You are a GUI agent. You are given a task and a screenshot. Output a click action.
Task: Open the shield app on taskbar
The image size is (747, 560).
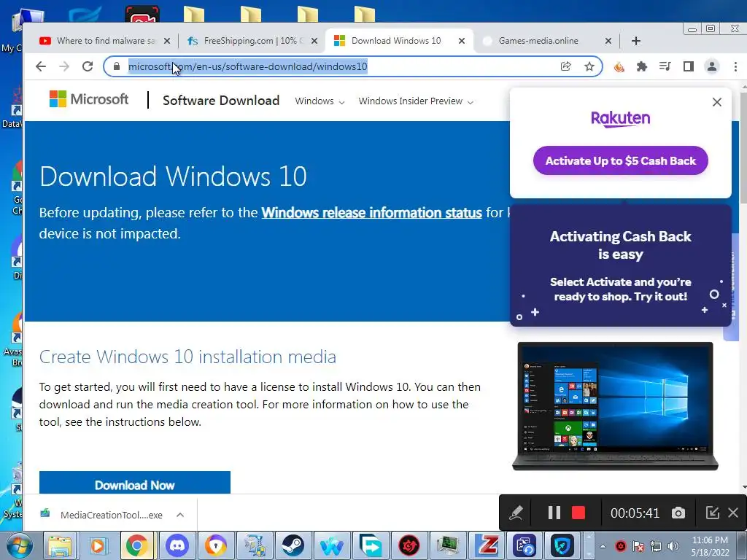tap(562, 545)
